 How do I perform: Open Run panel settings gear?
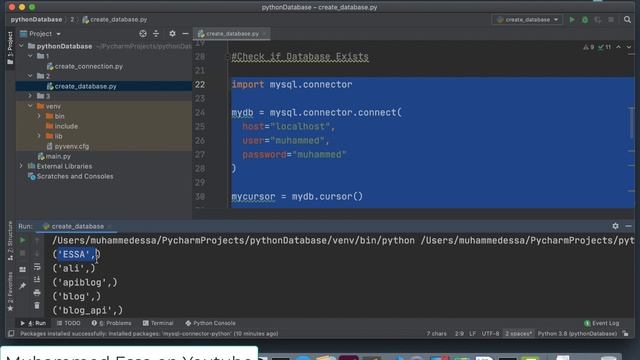point(615,226)
